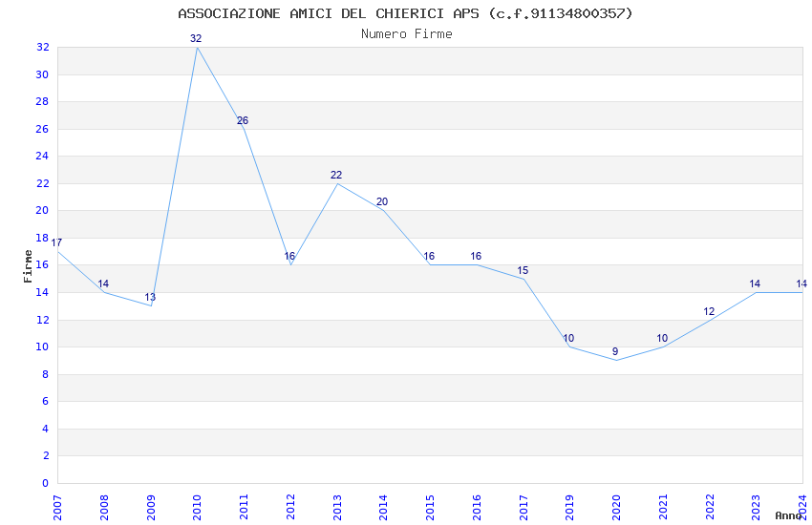Click the x-axis year 2014

383,507
